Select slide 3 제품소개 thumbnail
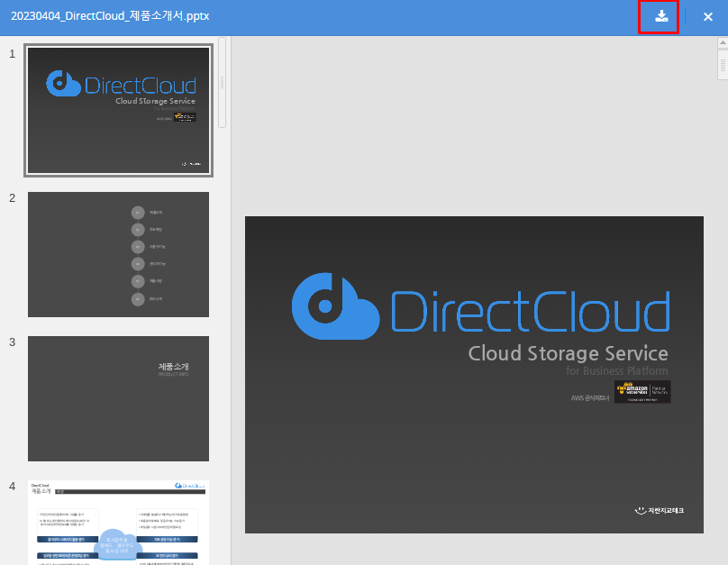The image size is (728, 565). pyautogui.click(x=118, y=398)
